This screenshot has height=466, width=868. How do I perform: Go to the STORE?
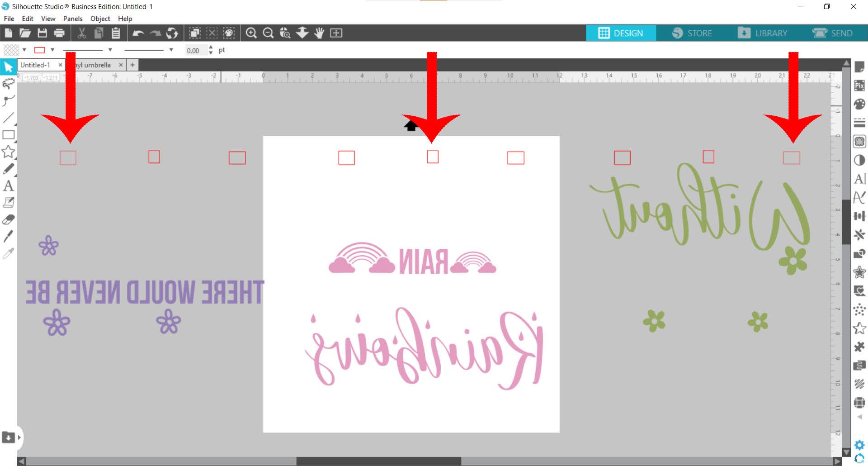[692, 33]
